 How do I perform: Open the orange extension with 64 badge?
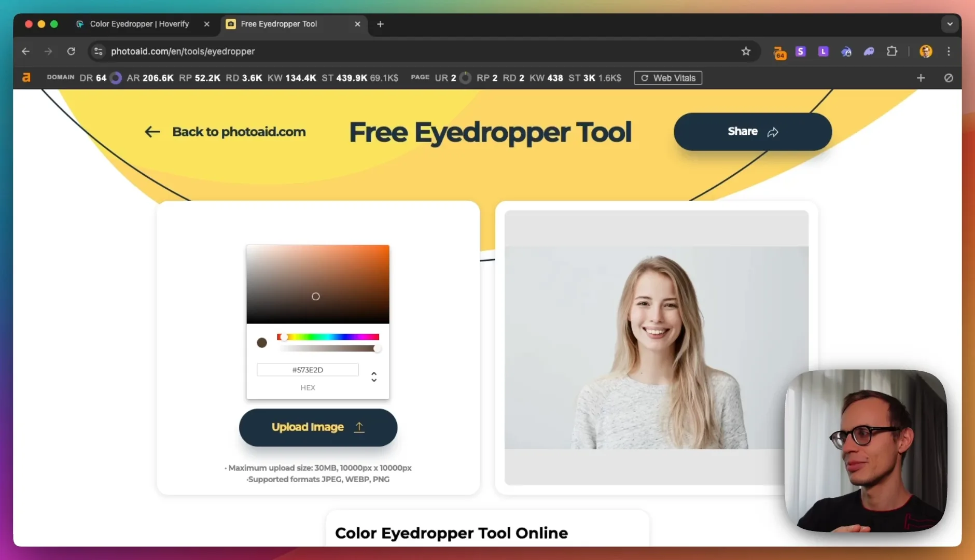coord(779,52)
